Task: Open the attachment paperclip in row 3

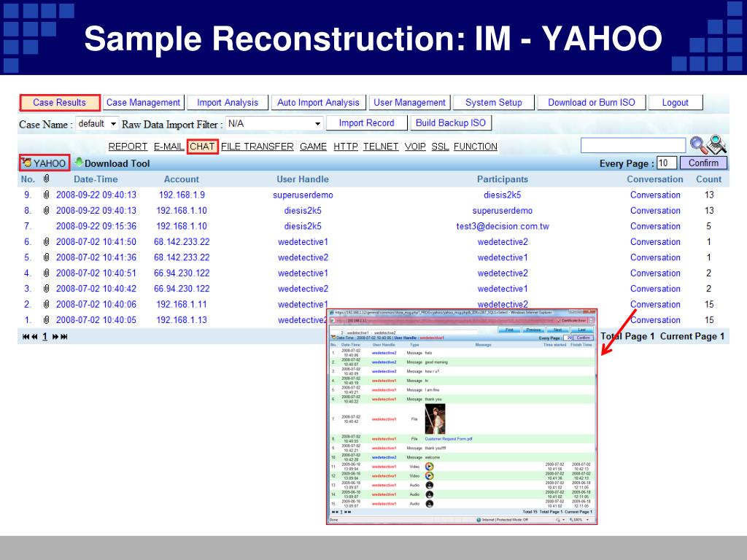Action: [x=46, y=289]
